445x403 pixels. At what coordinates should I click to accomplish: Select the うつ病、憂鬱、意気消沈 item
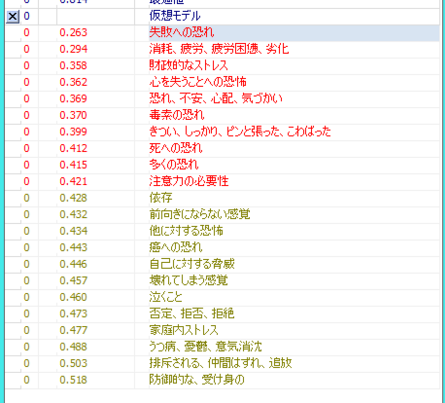pos(206,347)
